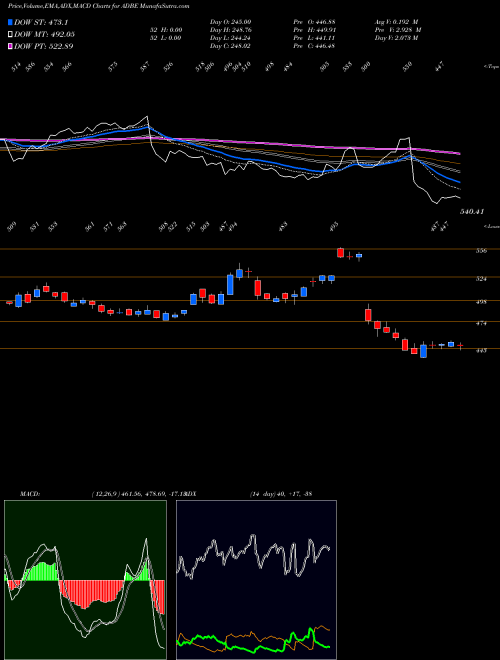Click the 540.41 price label on EMA chart
Screen dimensions: 500x660
pyautogui.click(x=472, y=212)
